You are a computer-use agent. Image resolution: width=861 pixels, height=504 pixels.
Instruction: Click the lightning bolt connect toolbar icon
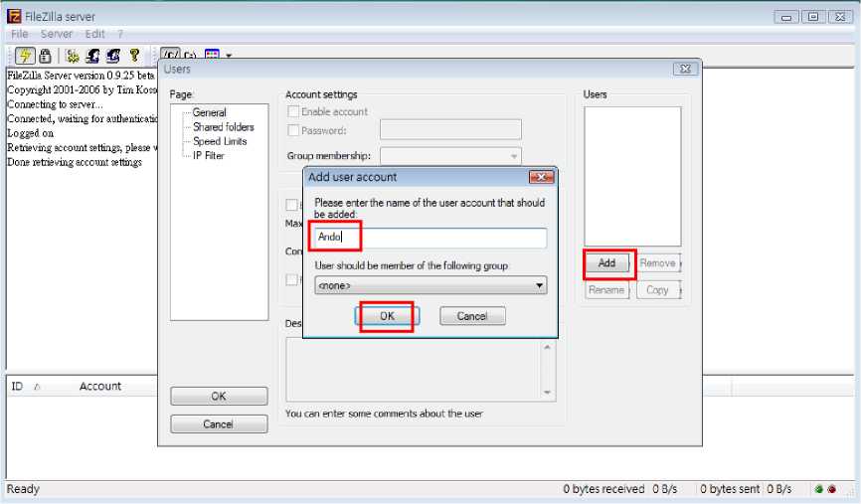[x=25, y=57]
